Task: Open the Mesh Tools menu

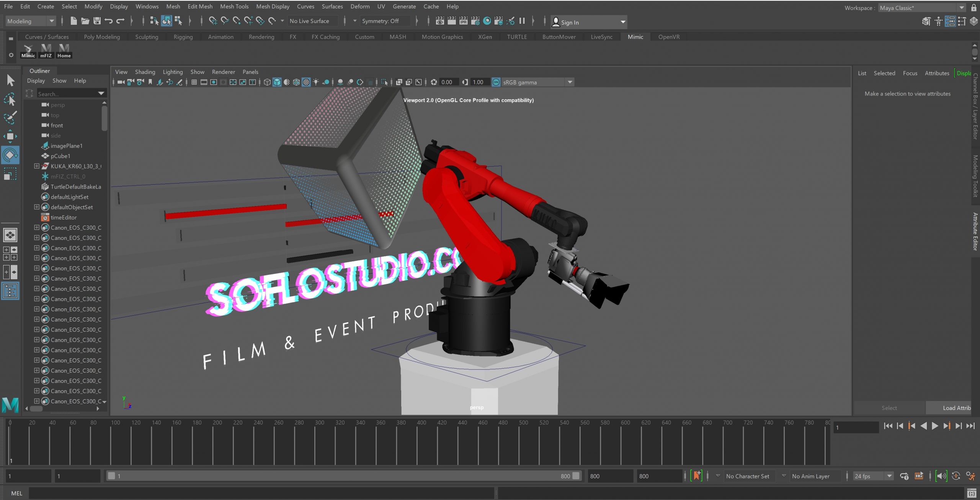Action: [234, 7]
